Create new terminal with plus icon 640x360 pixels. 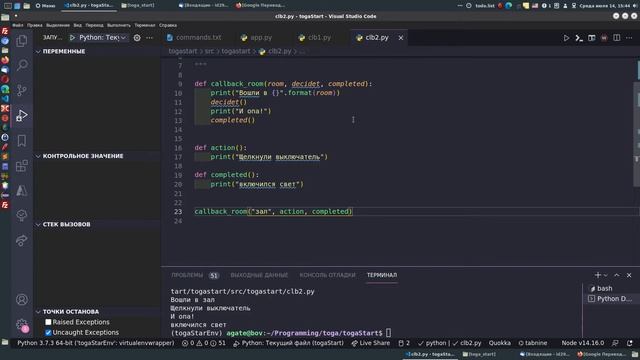pyautogui.click(x=598, y=275)
